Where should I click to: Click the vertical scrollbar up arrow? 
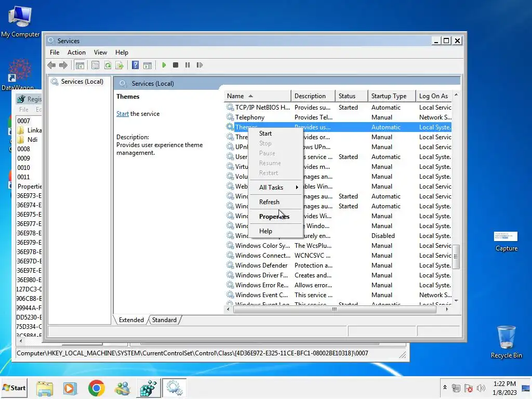(456, 95)
